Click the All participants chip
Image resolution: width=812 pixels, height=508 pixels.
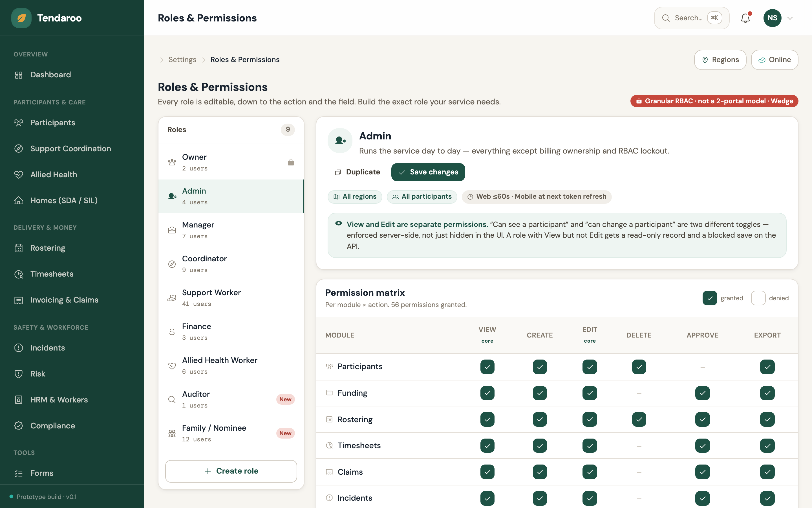[x=422, y=196]
